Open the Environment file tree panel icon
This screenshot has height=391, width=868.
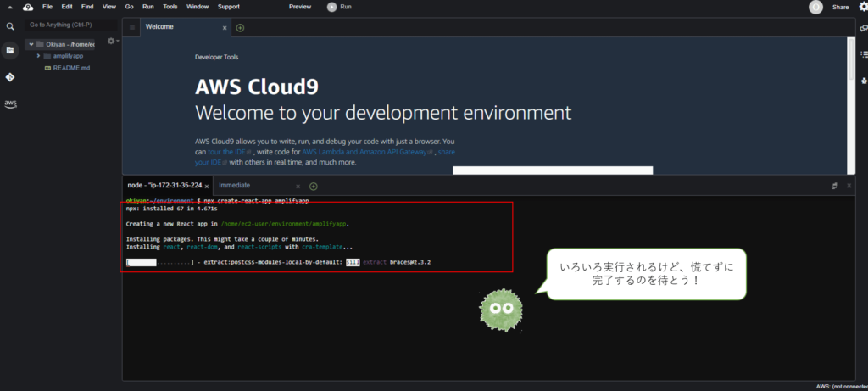click(x=10, y=50)
